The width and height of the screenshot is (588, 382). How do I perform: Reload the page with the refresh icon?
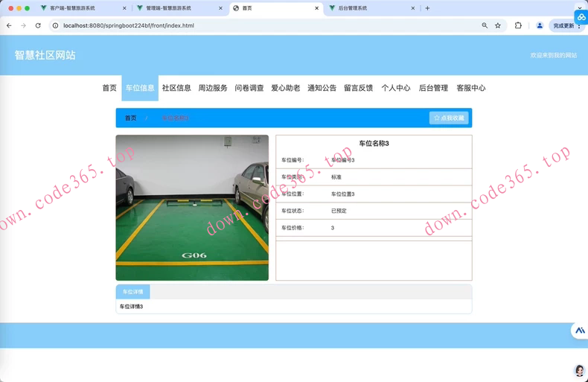38,25
